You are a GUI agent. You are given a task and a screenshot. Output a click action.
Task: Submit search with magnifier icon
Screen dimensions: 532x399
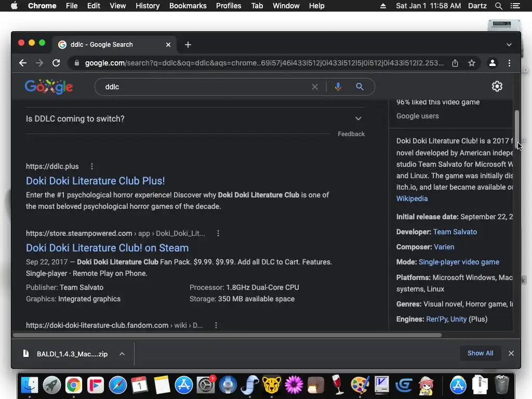pyautogui.click(x=360, y=87)
